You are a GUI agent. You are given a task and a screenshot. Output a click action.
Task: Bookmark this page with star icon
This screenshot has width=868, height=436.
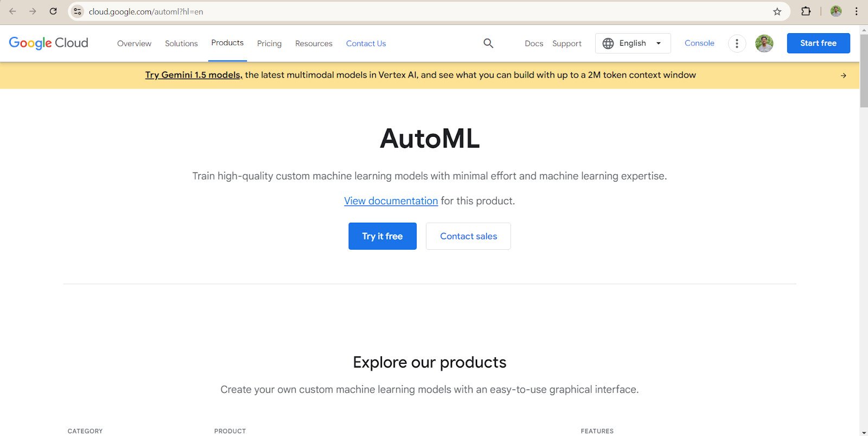pyautogui.click(x=777, y=11)
